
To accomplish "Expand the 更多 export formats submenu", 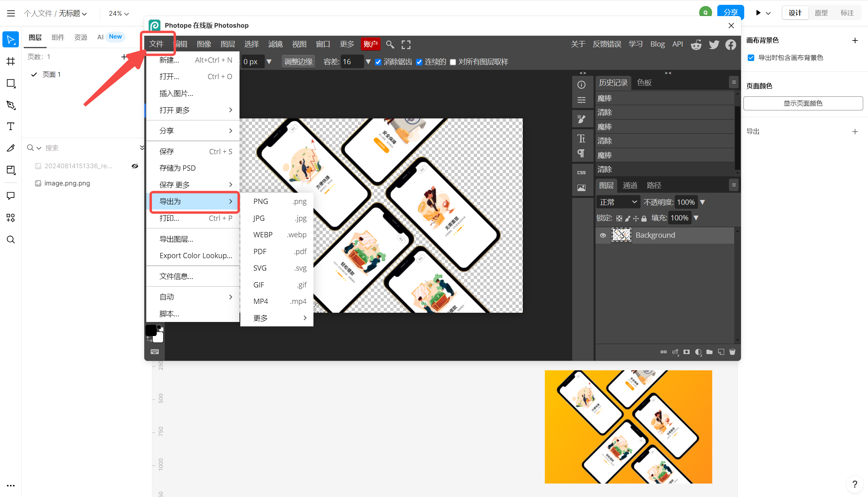I will (277, 318).
